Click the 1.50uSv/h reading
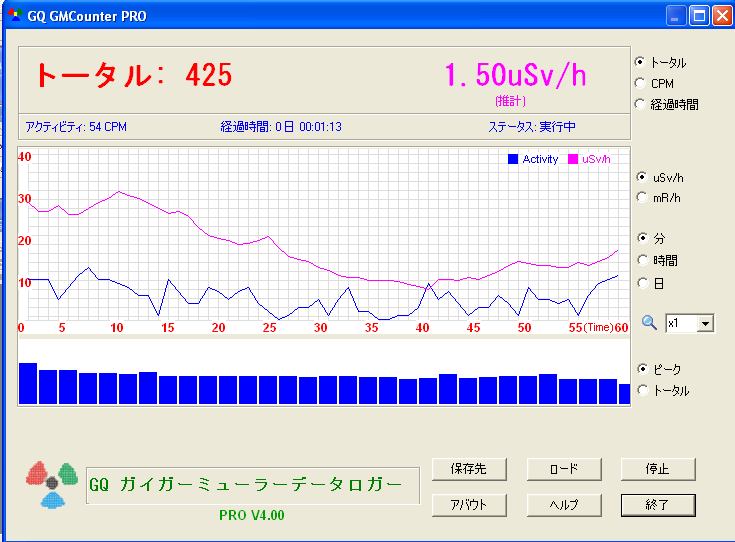This screenshot has height=542, width=735. tap(515, 75)
